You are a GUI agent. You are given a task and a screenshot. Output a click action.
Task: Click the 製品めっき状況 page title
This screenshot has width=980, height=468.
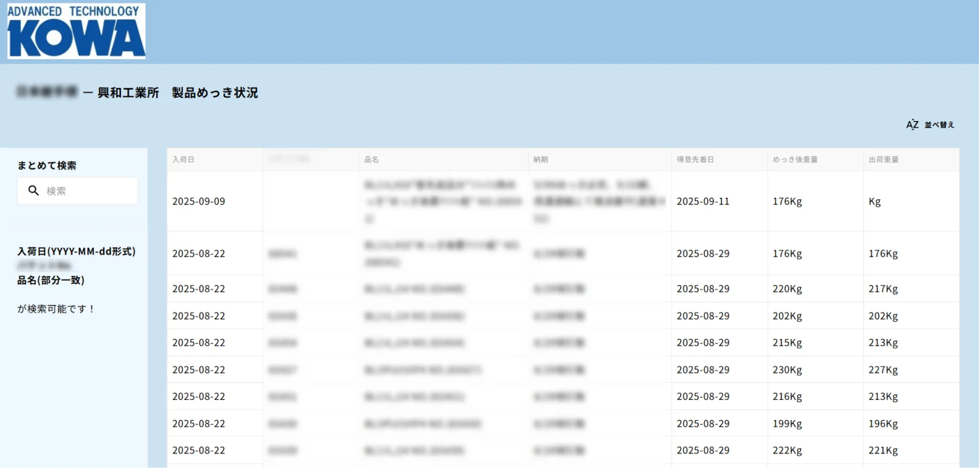214,93
